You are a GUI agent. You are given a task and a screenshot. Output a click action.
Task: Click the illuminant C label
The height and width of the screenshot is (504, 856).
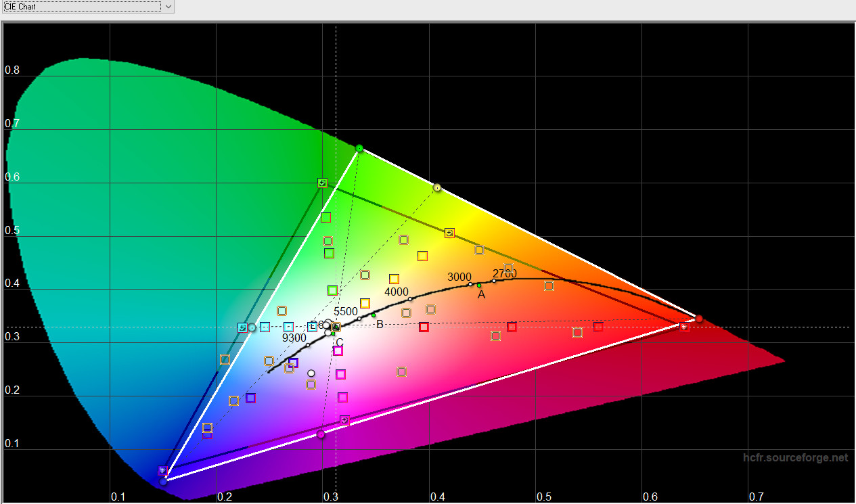340,342
